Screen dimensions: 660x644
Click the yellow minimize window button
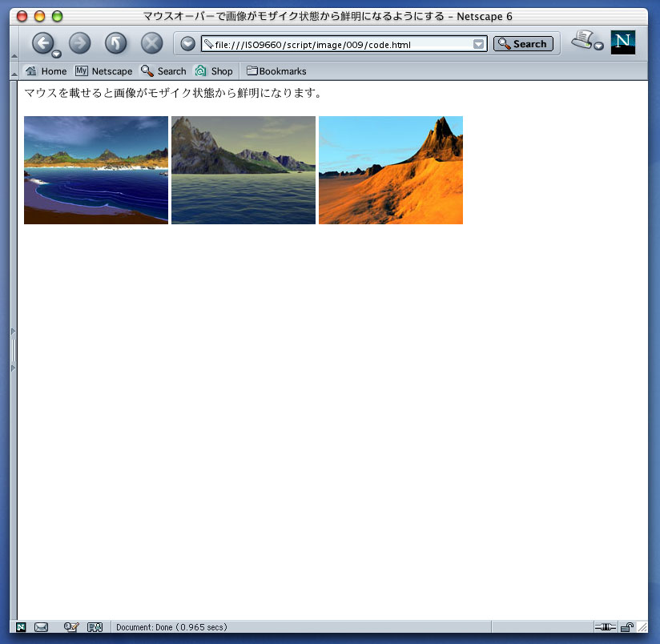click(x=39, y=16)
